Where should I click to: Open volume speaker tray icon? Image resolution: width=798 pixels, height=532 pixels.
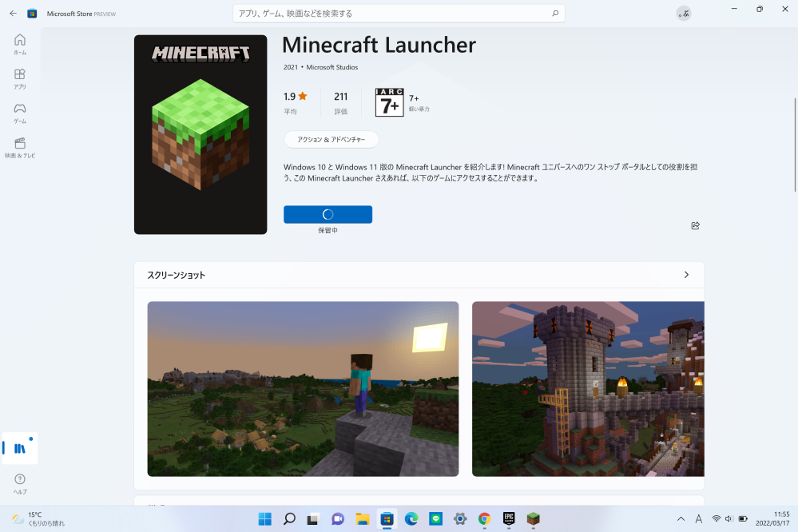click(x=729, y=518)
